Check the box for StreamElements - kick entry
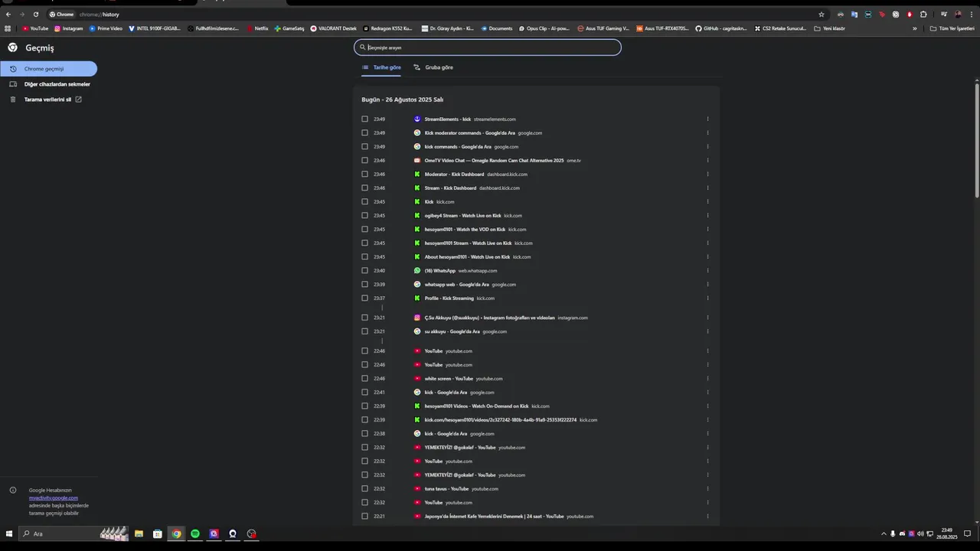Image resolution: width=980 pixels, height=551 pixels. click(x=364, y=119)
